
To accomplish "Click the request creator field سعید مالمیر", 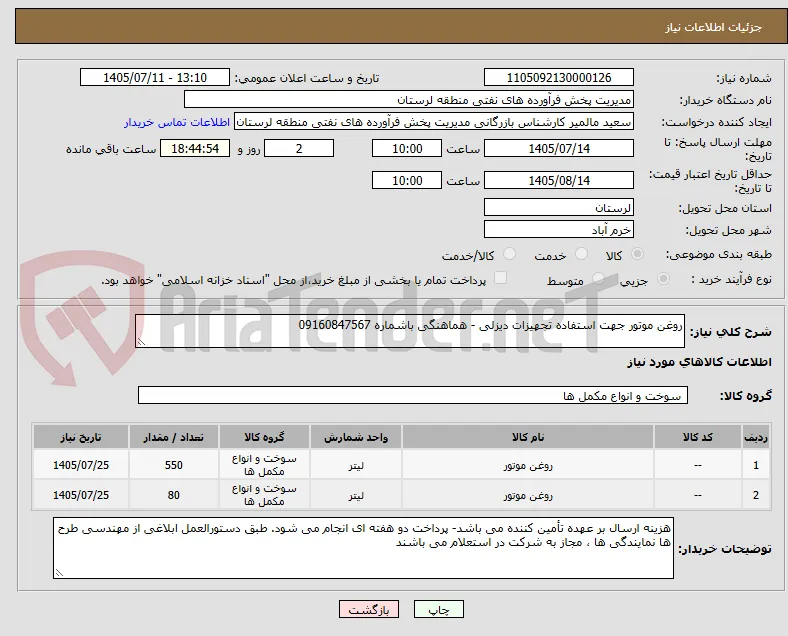I will [434, 122].
